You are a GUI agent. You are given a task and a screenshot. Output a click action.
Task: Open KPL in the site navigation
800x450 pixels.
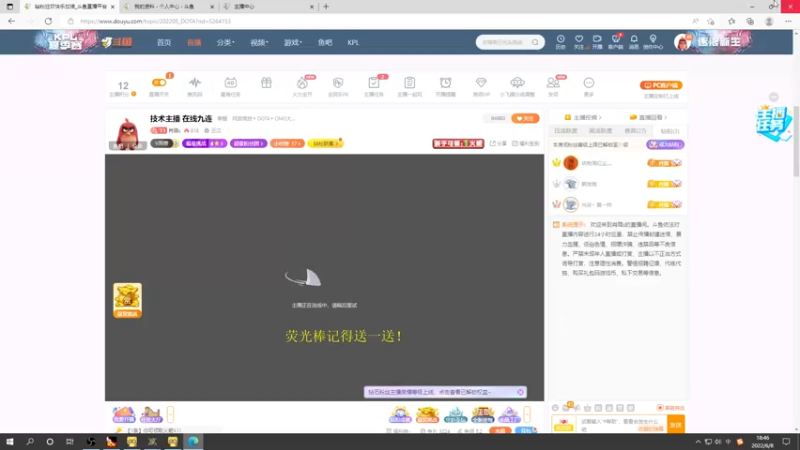(353, 42)
